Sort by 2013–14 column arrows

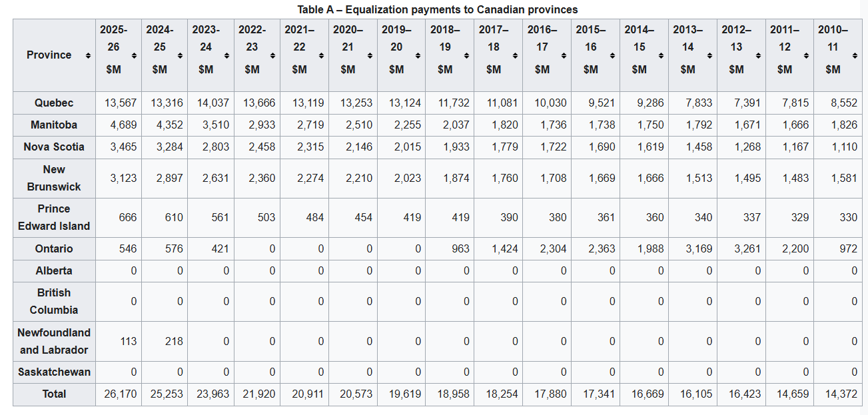tap(709, 55)
